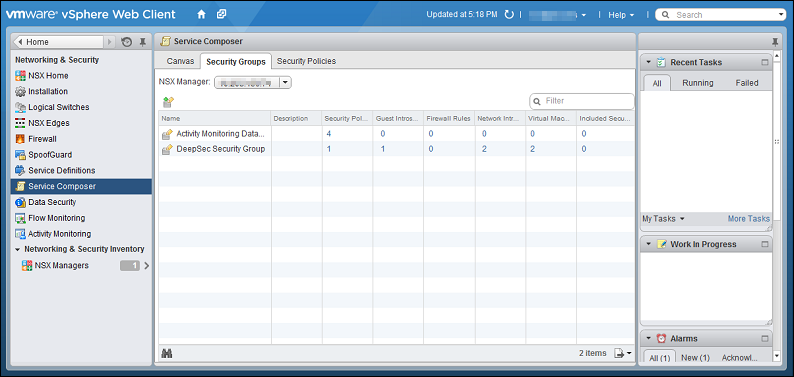Viewport: 794px width, 377px height.
Task: Open the export list dropdown icon
Action: [623, 353]
